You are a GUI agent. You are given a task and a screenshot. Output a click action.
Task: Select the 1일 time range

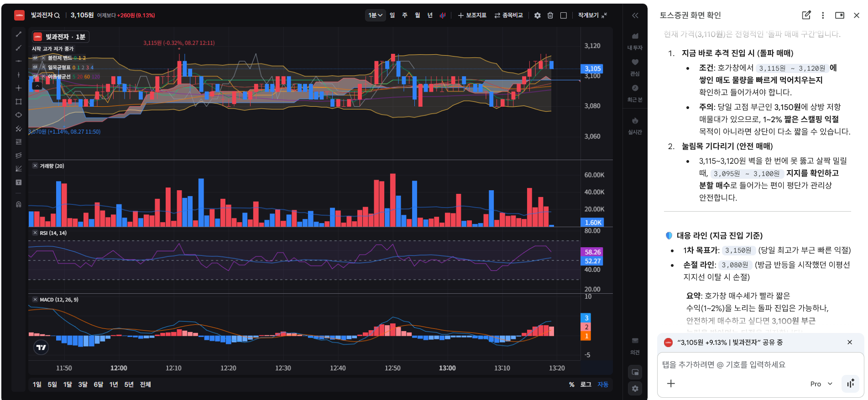[37, 384]
